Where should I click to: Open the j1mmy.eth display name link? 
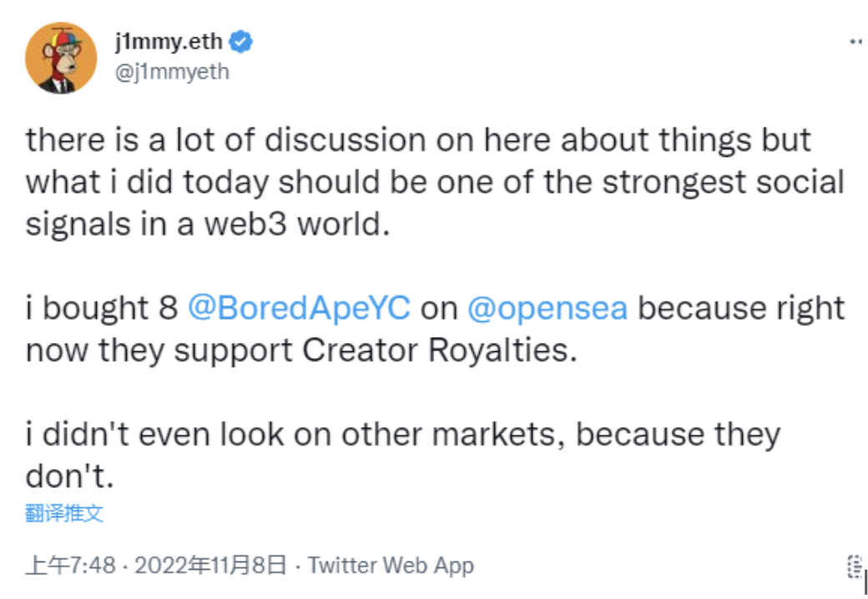click(x=169, y=41)
